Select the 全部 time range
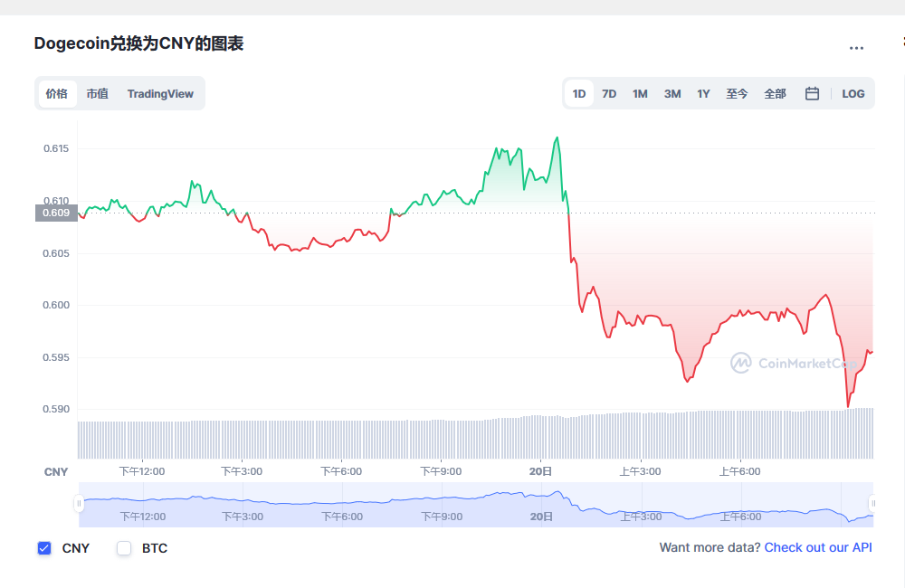905x588 pixels. click(775, 93)
